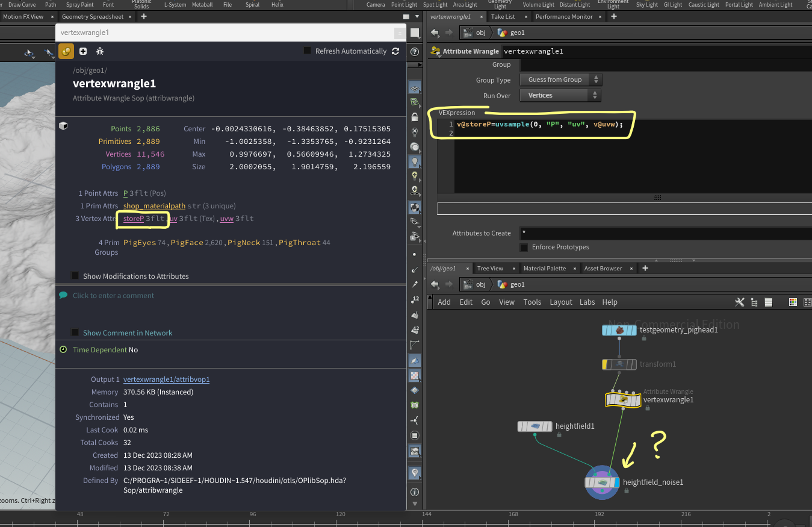812x527 pixels.
Task: Open the Run Over dropdown set to Vertices
Action: [x=560, y=95]
